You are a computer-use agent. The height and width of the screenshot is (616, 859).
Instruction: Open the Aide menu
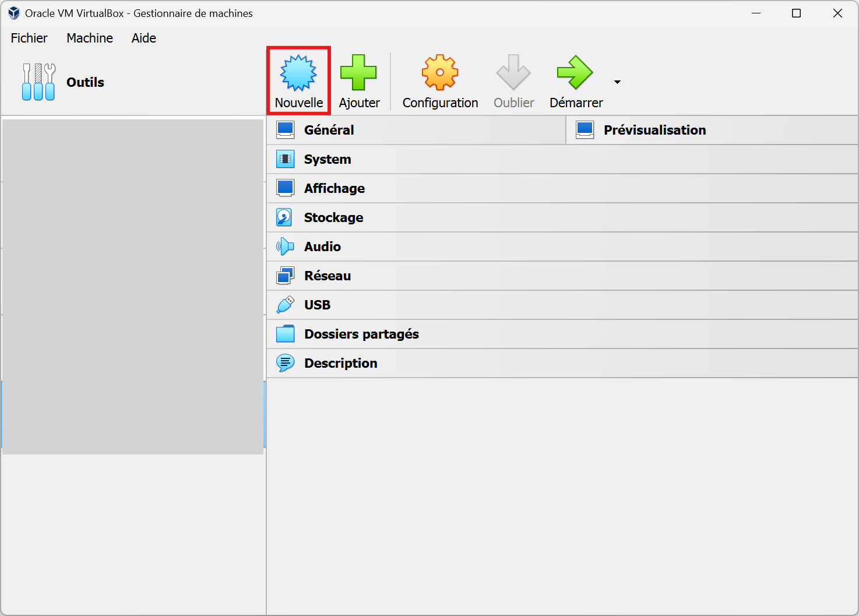[x=144, y=38]
